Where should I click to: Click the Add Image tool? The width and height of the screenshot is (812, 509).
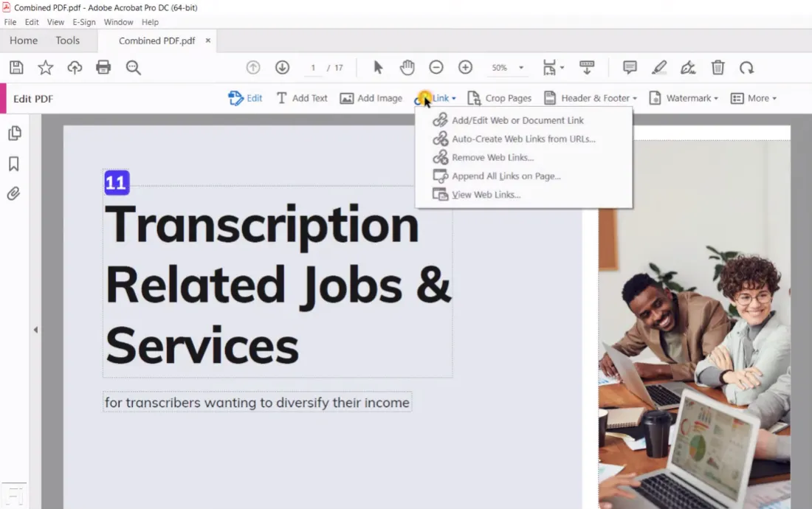[371, 98]
